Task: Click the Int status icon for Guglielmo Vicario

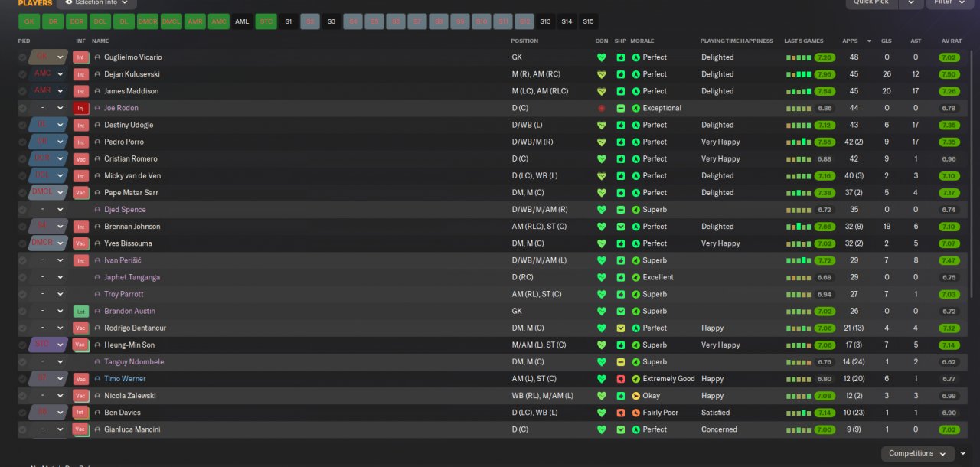Action: click(80, 57)
